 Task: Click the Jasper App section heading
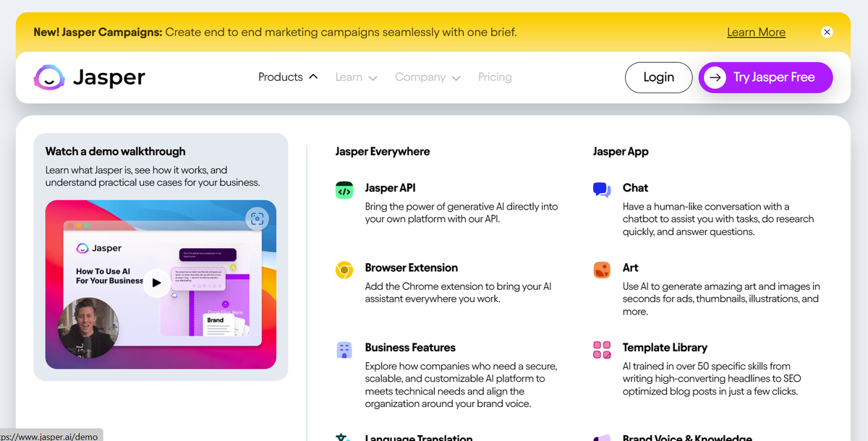[621, 152]
